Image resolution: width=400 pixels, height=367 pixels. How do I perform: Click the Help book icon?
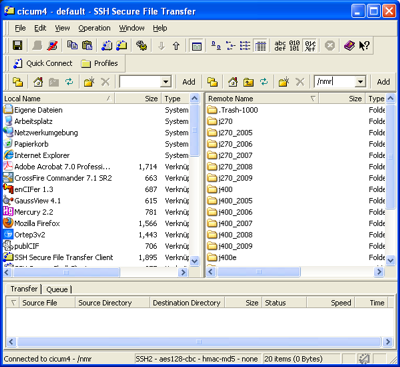349,45
